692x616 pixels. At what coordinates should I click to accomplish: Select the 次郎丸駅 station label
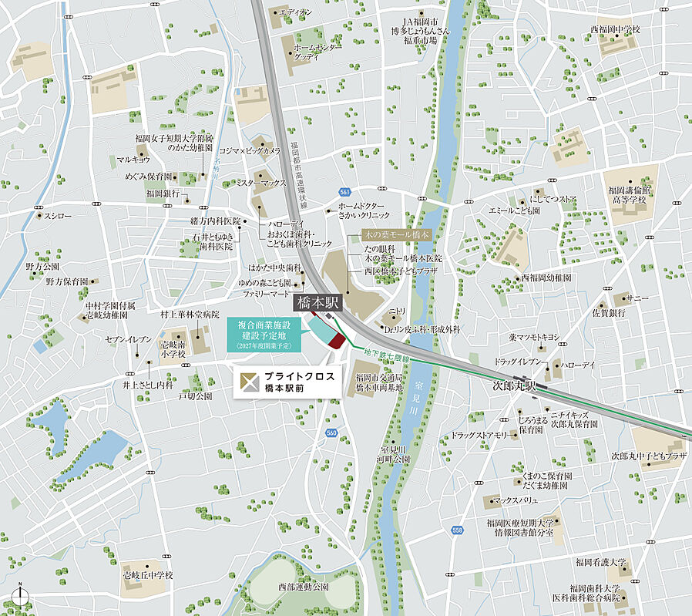(x=514, y=385)
